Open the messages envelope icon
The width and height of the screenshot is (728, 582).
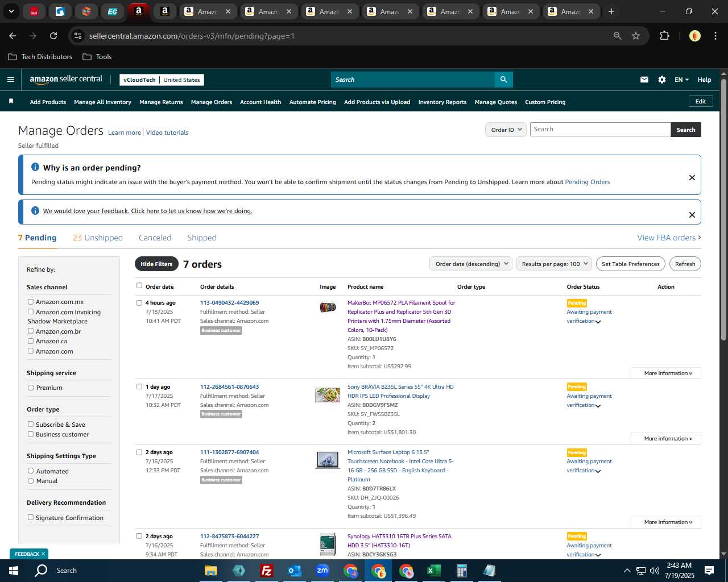[644, 80]
